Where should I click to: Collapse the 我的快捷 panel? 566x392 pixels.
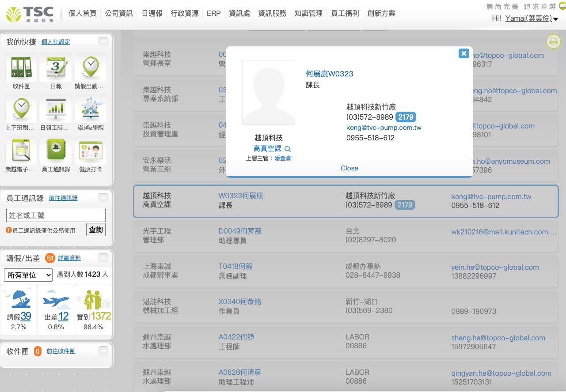click(x=103, y=41)
